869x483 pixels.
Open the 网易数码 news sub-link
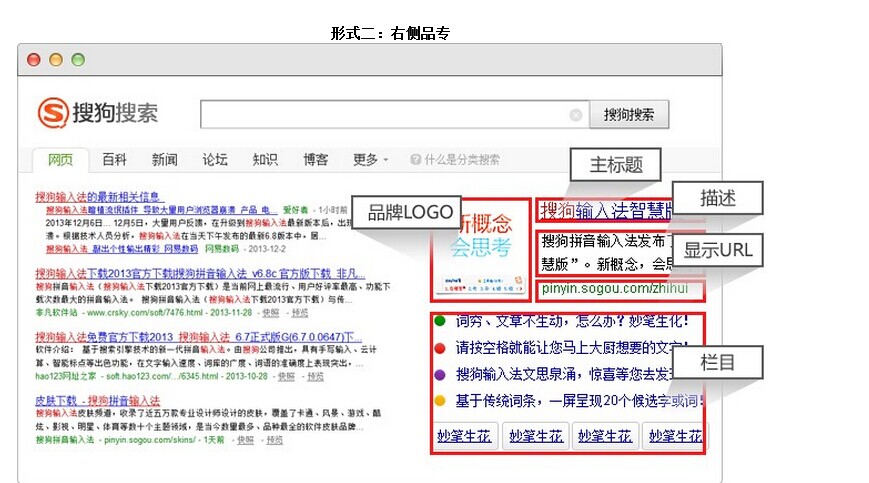pyautogui.click(x=122, y=249)
